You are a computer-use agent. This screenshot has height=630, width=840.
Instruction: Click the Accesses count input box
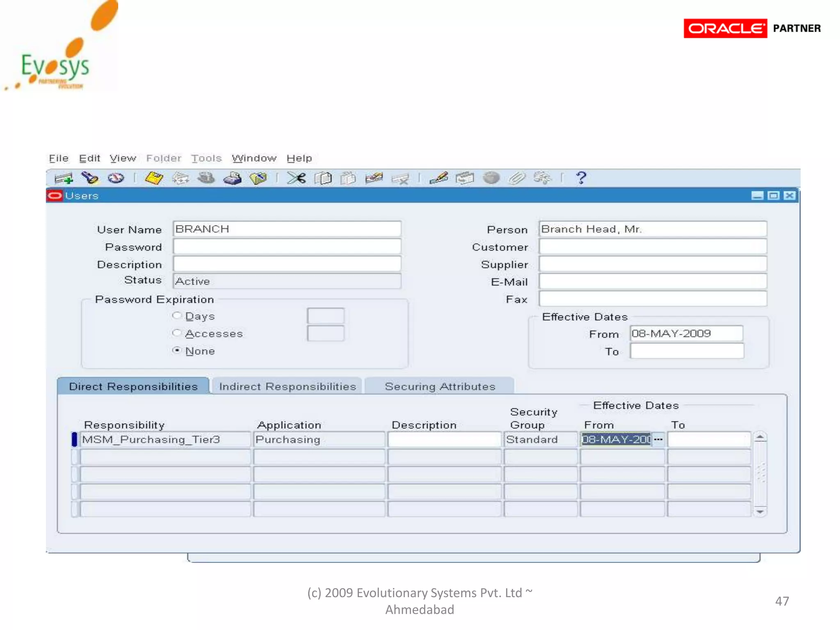pyautogui.click(x=326, y=333)
